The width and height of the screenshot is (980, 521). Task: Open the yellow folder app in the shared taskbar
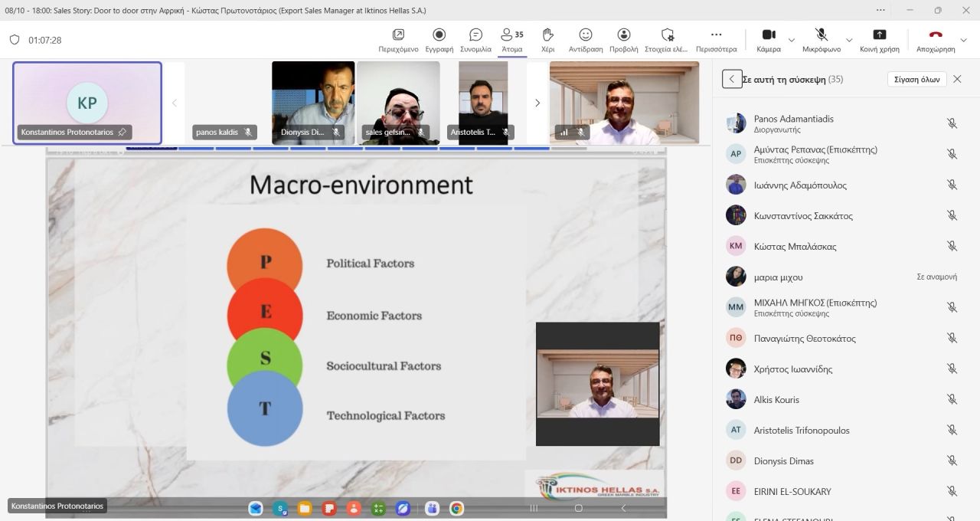pyautogui.click(x=305, y=508)
